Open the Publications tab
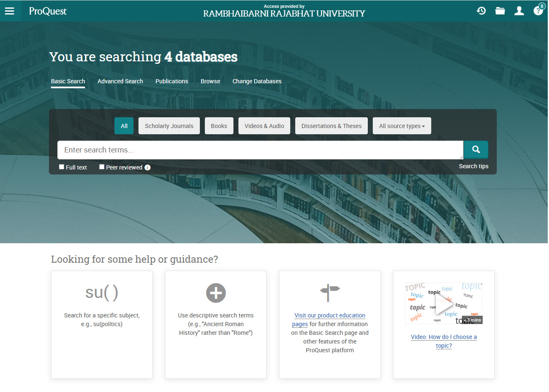The image size is (549, 392). pyautogui.click(x=172, y=81)
